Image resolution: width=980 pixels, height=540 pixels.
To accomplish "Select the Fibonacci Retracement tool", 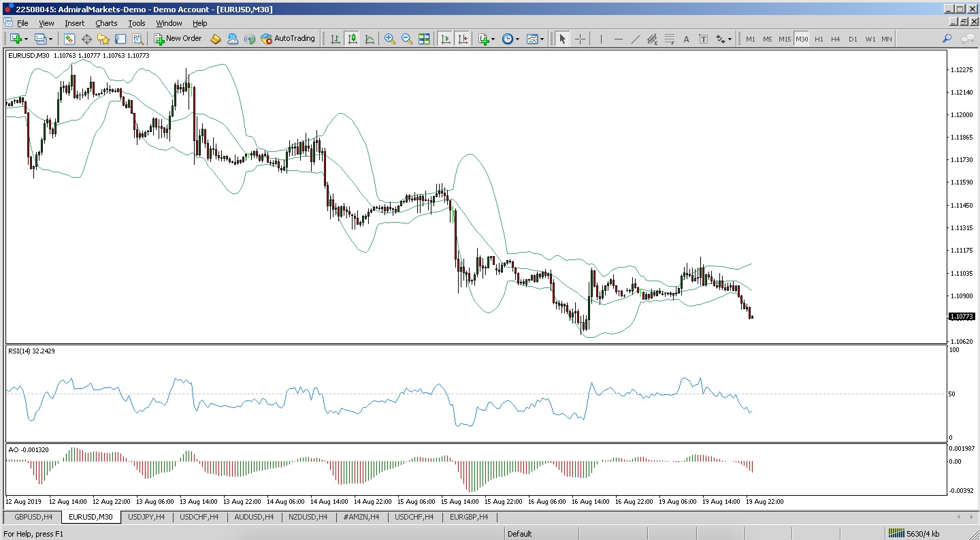I will pos(669,39).
